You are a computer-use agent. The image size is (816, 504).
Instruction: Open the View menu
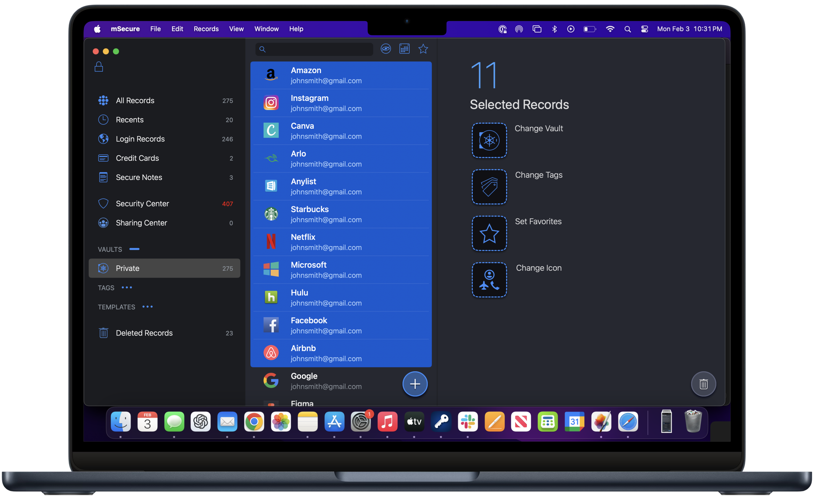236,29
